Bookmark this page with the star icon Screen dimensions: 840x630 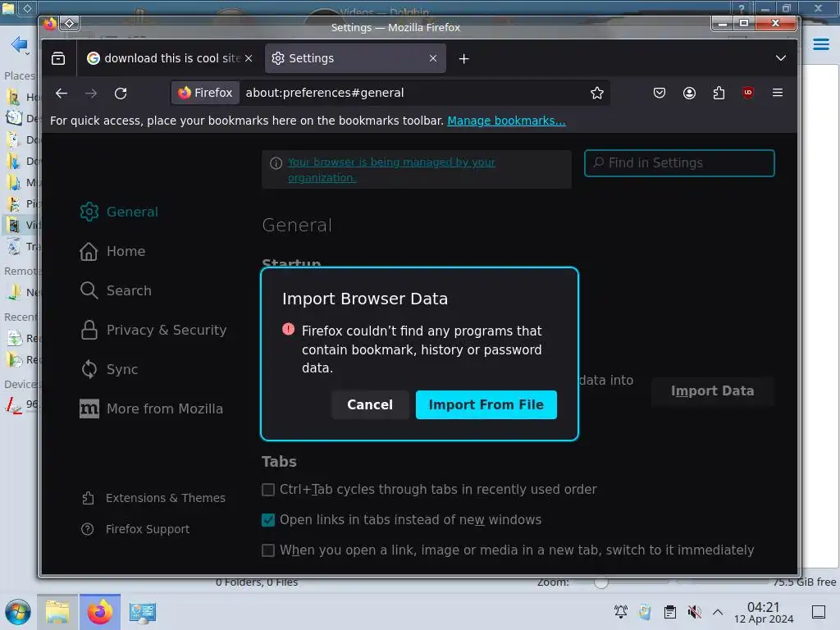click(x=597, y=94)
